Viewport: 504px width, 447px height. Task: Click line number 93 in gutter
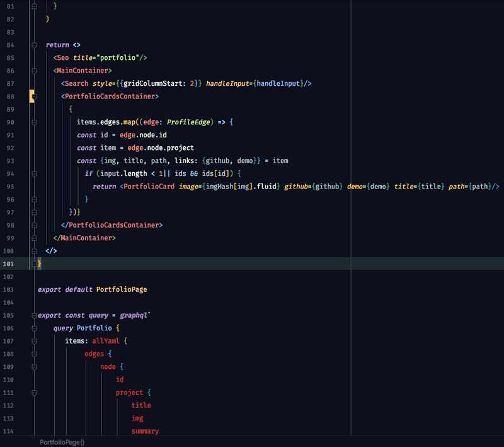pos(10,161)
